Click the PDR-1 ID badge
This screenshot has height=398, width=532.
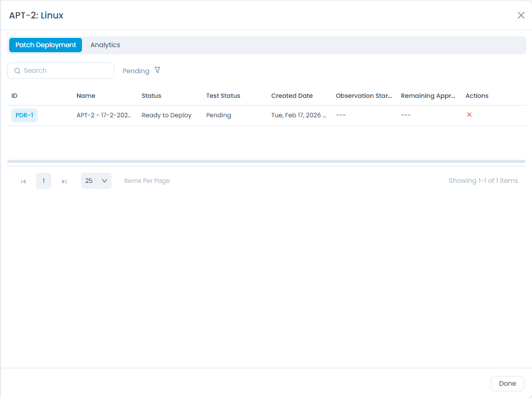[x=24, y=115]
